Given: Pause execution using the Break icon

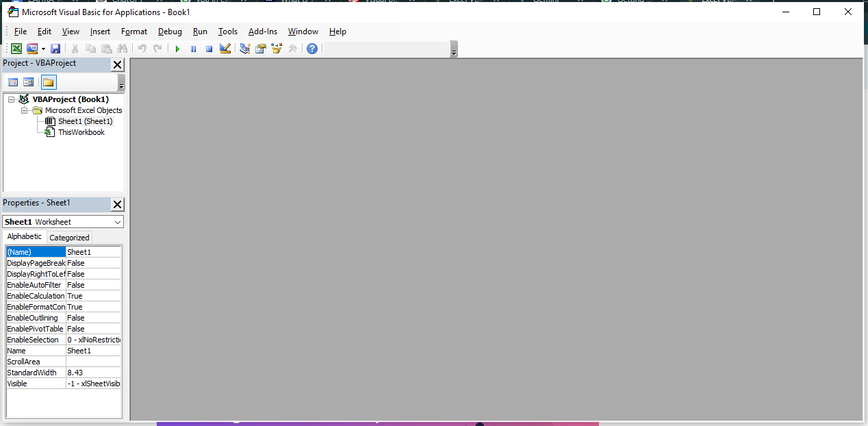Looking at the screenshot, I should coord(193,48).
